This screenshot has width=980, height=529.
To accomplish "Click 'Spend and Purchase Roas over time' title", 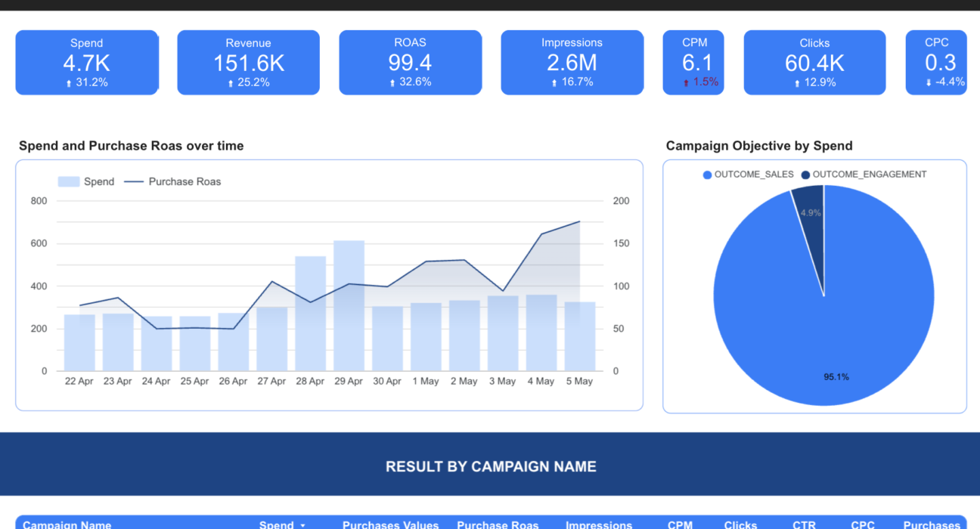I will point(131,146).
